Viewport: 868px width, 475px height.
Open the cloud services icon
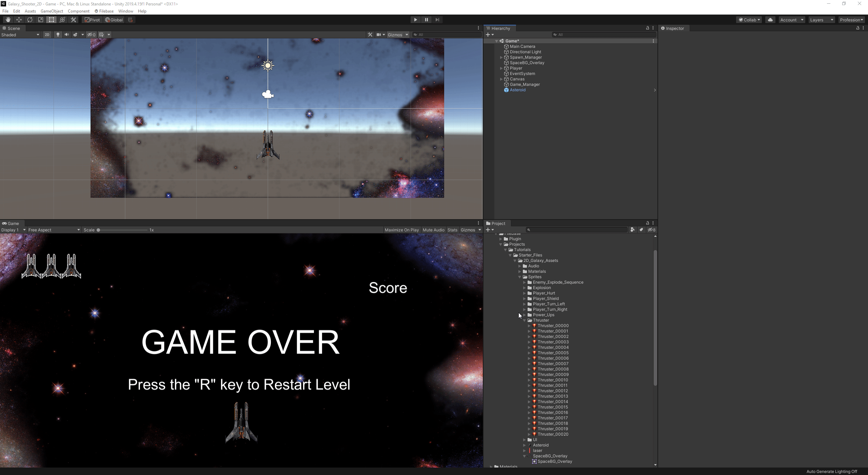point(770,20)
